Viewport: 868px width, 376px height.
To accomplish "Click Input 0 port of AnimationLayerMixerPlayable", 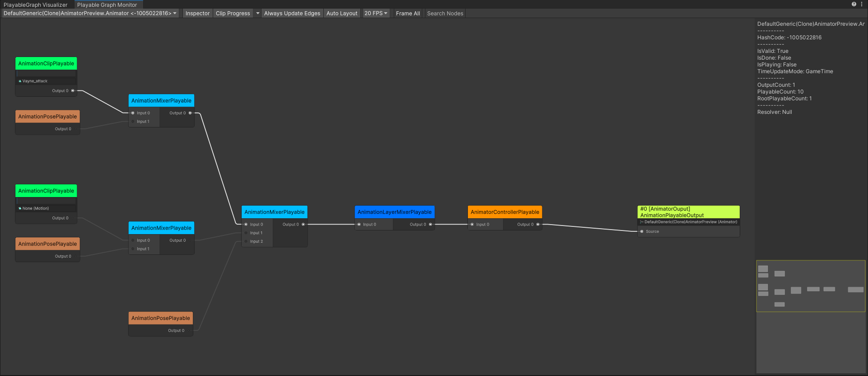I will click(359, 225).
